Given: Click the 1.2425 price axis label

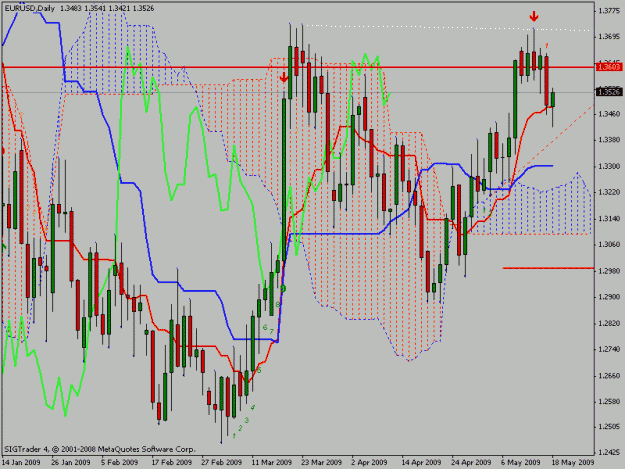Looking at the screenshot, I should coord(609,452).
